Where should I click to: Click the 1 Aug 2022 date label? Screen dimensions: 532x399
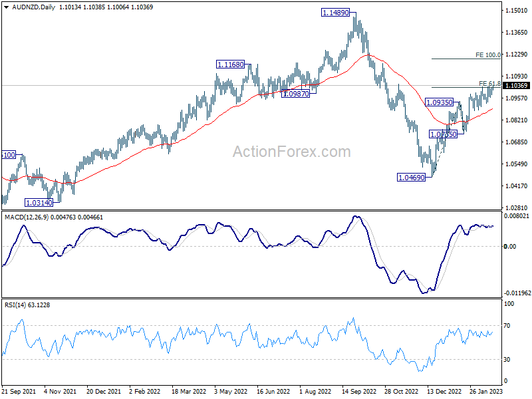tap(315, 392)
